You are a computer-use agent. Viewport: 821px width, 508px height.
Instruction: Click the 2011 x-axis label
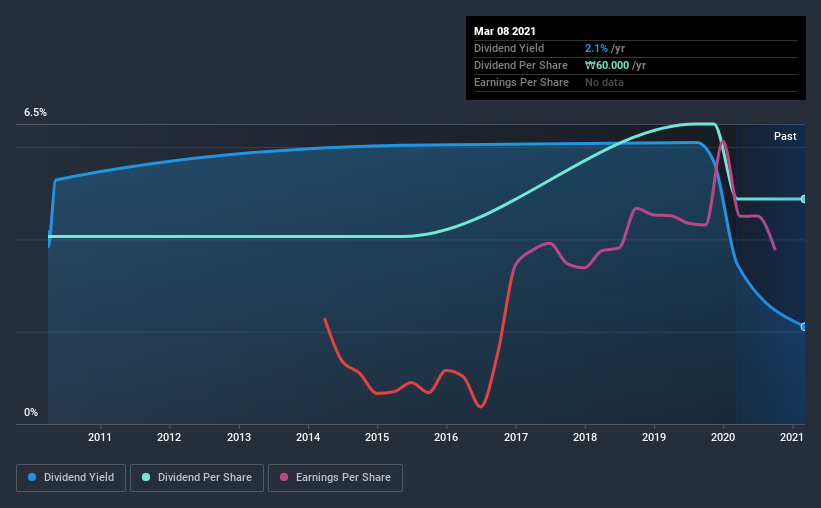click(x=99, y=437)
